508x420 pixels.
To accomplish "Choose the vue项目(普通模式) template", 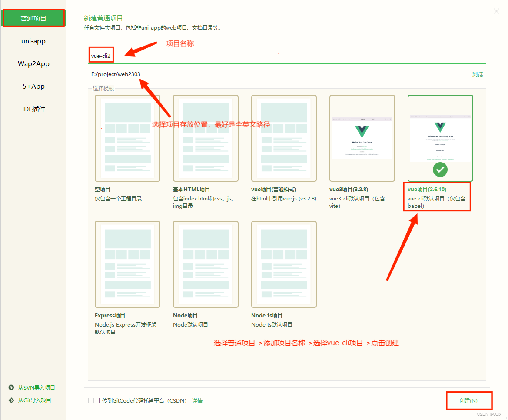I will point(284,138).
